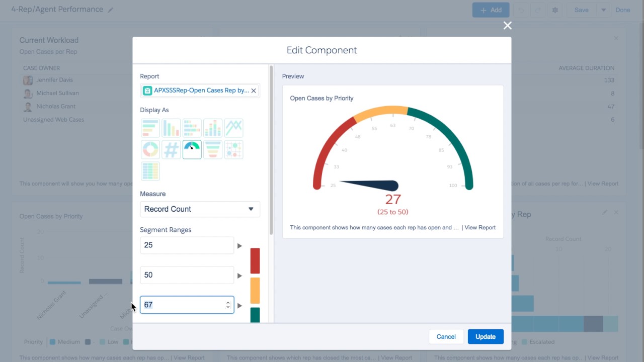Viewport: 644px width, 362px height.
Task: Click the Done button
Action: (x=623, y=10)
